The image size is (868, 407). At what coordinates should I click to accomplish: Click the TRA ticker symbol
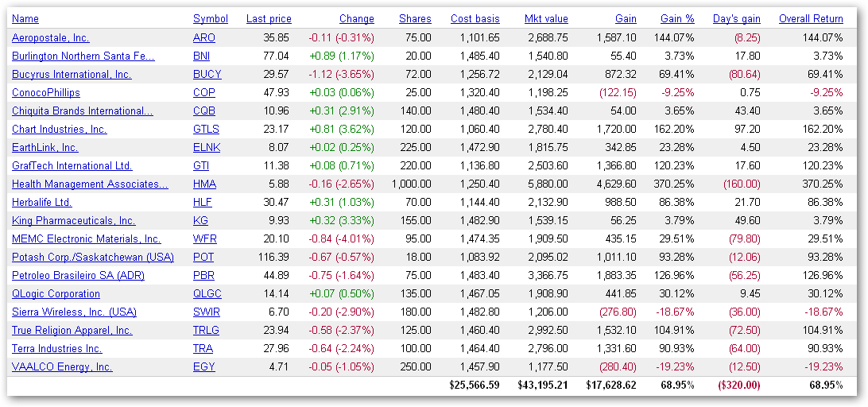point(203,348)
